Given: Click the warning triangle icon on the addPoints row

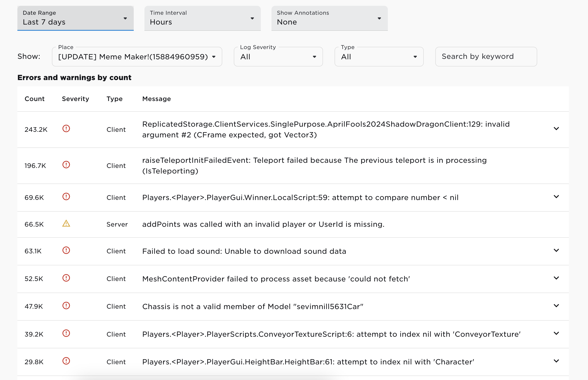Looking at the screenshot, I should pyautogui.click(x=66, y=223).
